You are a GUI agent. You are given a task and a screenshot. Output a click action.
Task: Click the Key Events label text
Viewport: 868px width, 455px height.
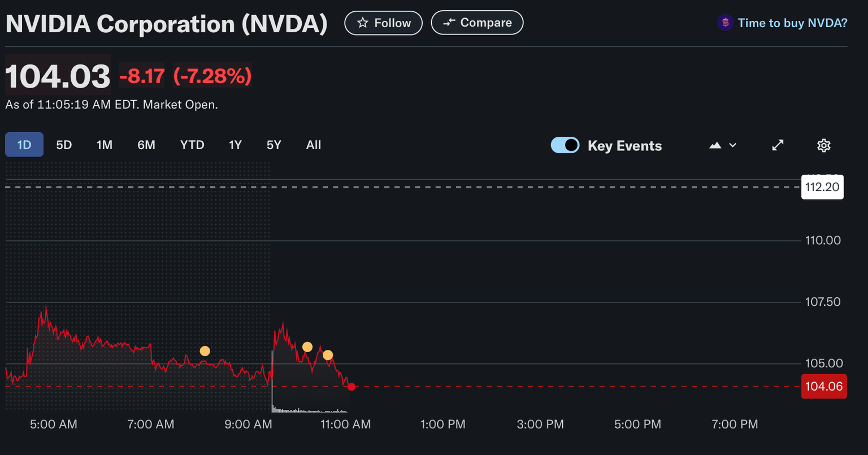coord(624,145)
